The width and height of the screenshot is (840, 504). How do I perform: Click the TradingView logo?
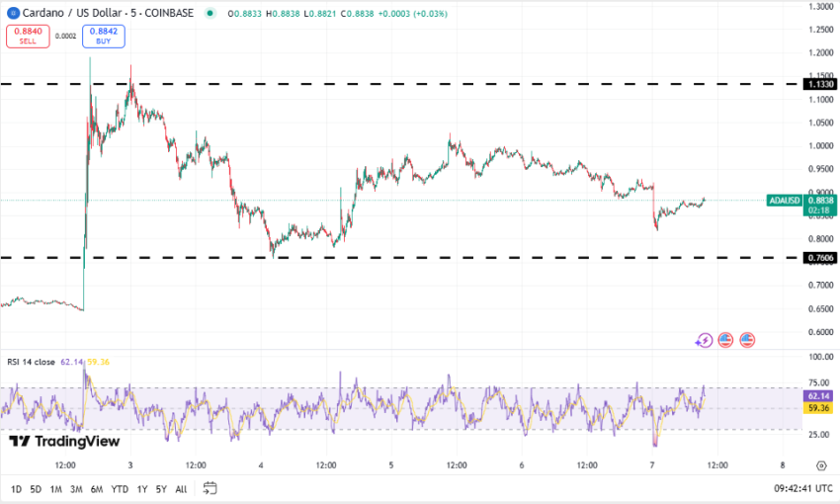[x=64, y=441]
